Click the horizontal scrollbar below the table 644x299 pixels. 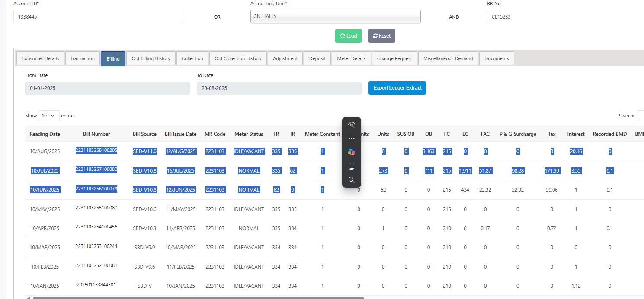coord(198,297)
